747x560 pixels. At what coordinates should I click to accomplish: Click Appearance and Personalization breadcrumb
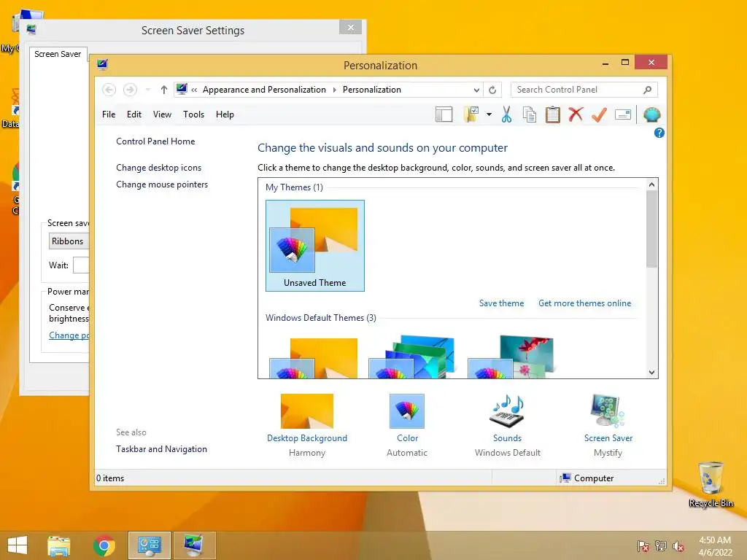264,90
